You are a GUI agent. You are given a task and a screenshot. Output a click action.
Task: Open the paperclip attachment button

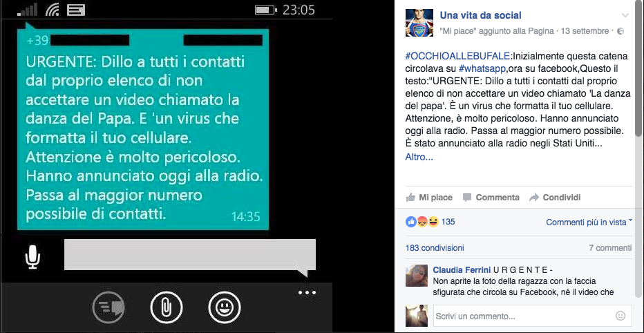(x=167, y=307)
